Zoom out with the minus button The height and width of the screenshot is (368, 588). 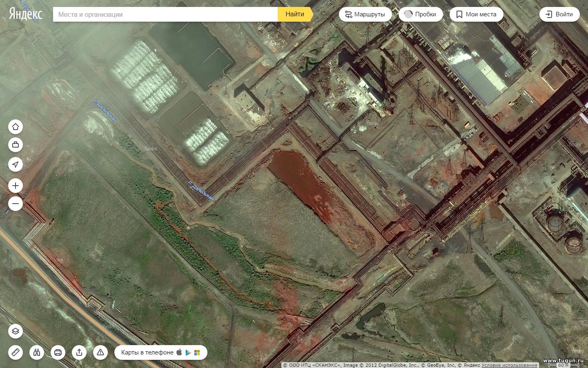pyautogui.click(x=16, y=204)
